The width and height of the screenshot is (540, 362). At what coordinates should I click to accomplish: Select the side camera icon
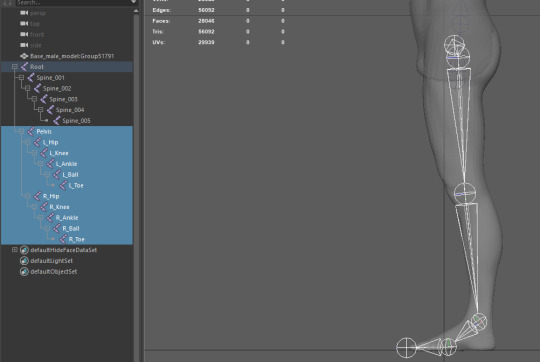[24, 45]
